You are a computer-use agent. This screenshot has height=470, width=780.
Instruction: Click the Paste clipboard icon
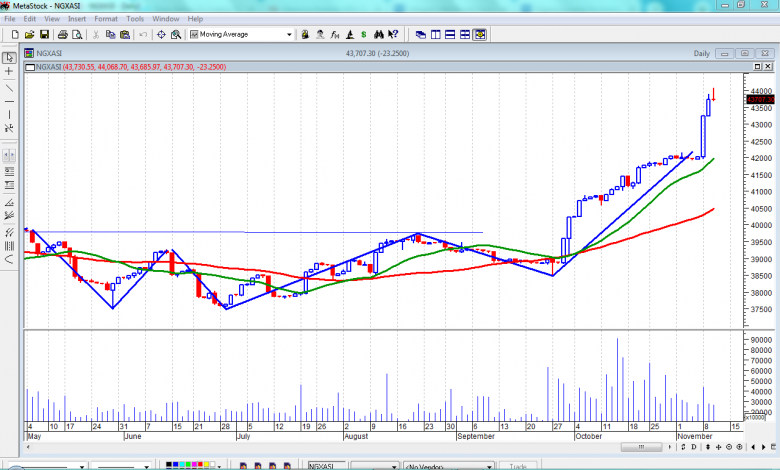[125, 34]
